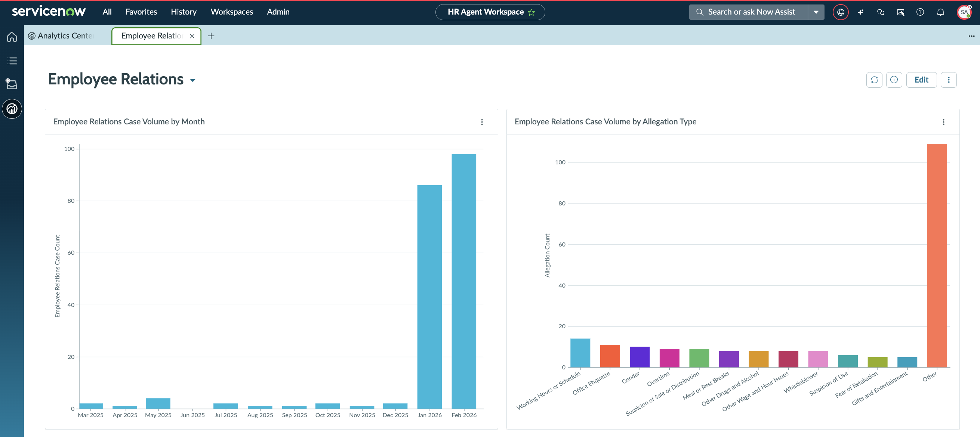Click the Jul 2025 bar
This screenshot has height=437, width=980.
[x=225, y=406]
